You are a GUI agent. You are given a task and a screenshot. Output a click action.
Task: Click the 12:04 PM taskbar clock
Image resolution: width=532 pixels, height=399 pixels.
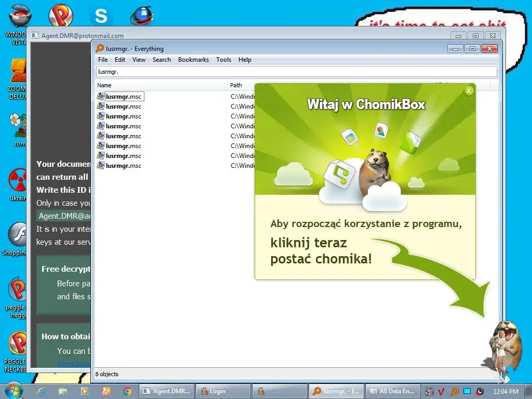[506, 392]
